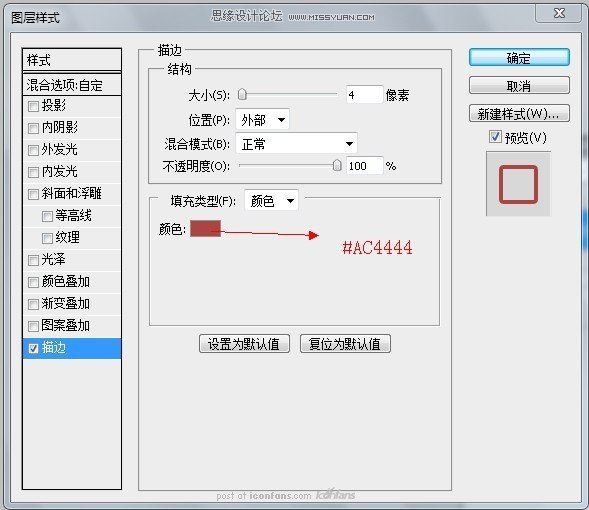This screenshot has height=510, width=589.
Task: Cancel the dialog with 取消
Action: 519,86
